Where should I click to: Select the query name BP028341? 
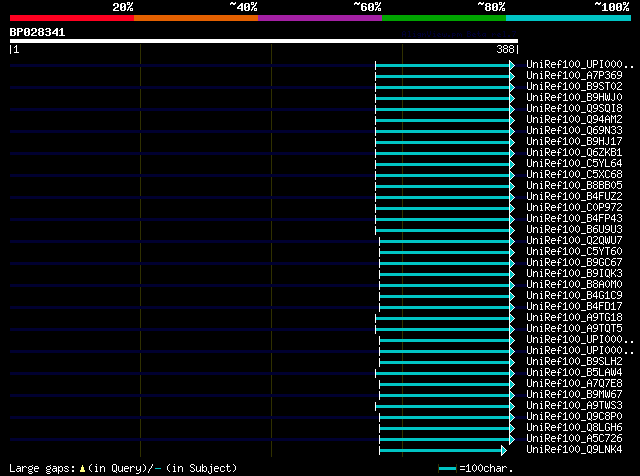pyautogui.click(x=37, y=32)
